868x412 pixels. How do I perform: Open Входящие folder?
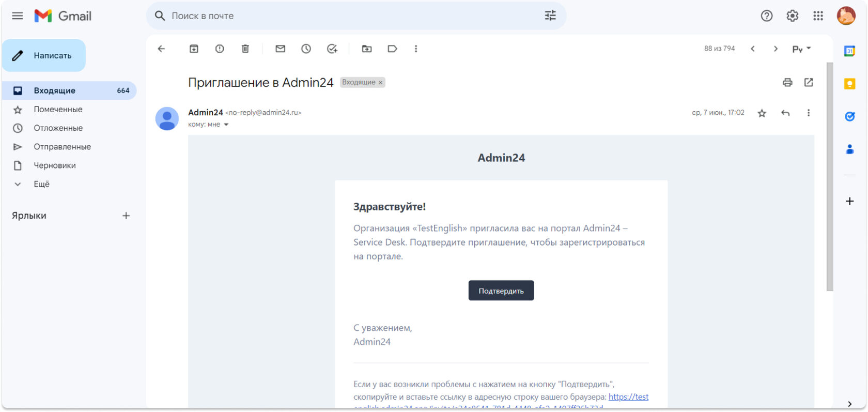(x=69, y=90)
